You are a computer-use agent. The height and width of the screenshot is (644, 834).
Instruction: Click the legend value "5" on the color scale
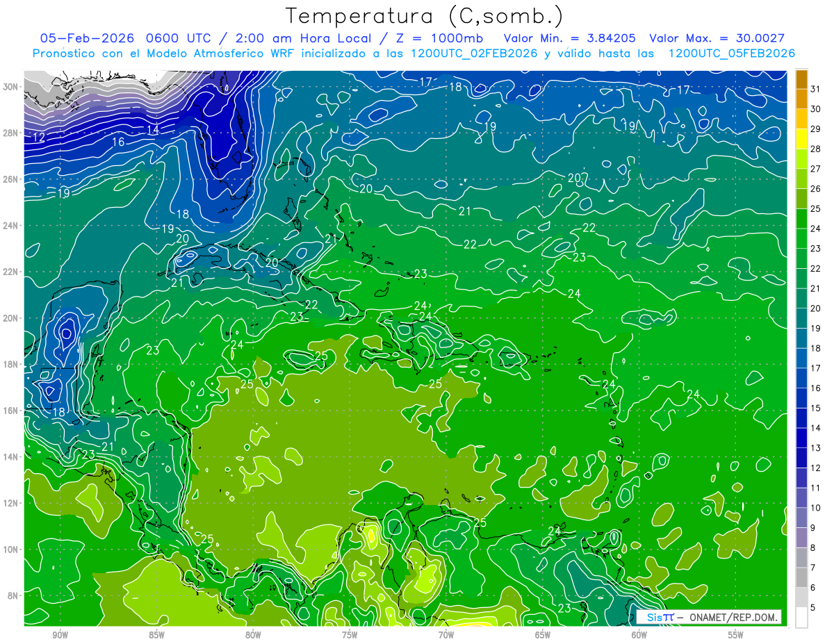[813, 608]
